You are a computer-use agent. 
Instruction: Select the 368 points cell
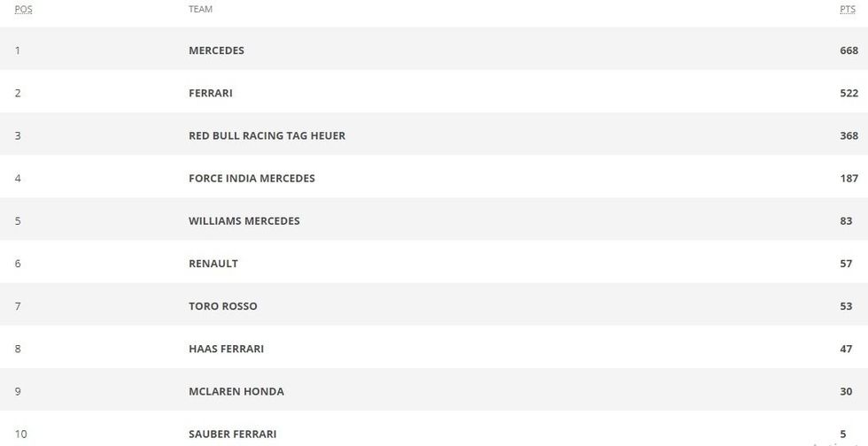849,135
